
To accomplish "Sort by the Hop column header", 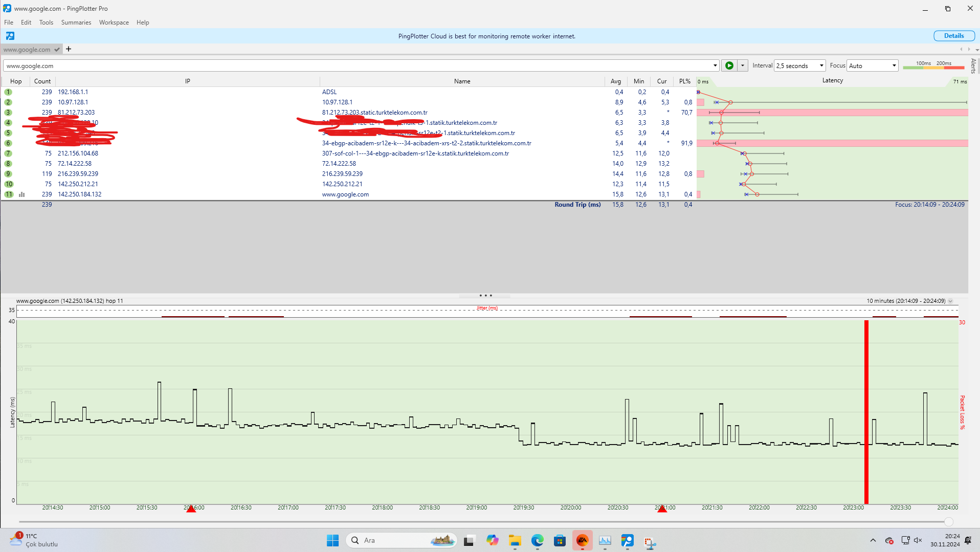I will pos(16,81).
